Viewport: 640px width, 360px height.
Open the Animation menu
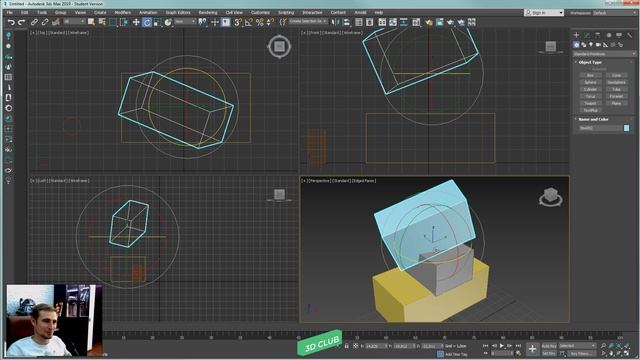click(x=148, y=13)
